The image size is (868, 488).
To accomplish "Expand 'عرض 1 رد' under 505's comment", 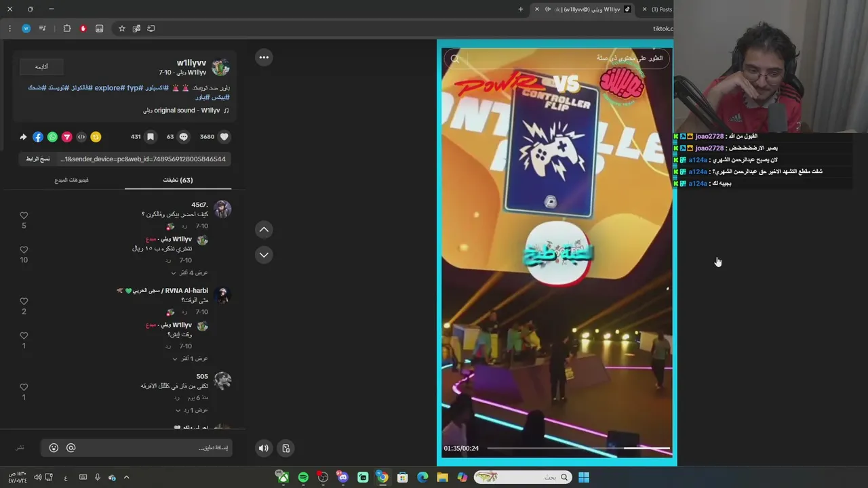I will coord(191,411).
